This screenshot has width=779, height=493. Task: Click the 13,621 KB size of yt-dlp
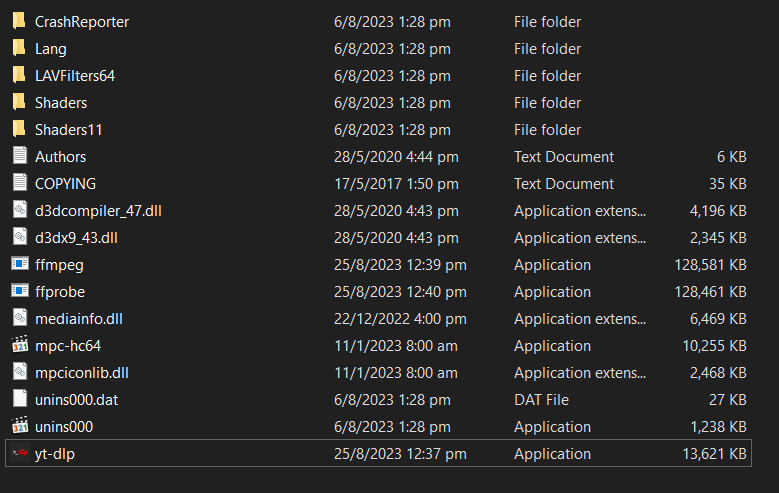(714, 454)
